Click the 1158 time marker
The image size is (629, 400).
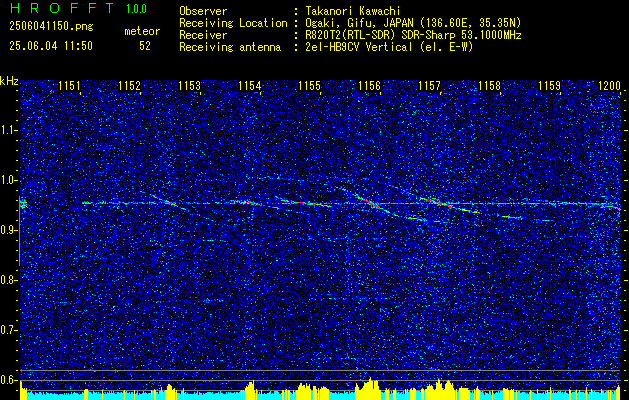pyautogui.click(x=490, y=85)
